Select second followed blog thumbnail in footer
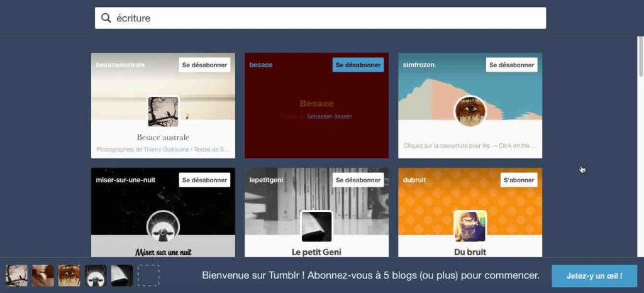The width and height of the screenshot is (644, 293). pyautogui.click(x=43, y=275)
